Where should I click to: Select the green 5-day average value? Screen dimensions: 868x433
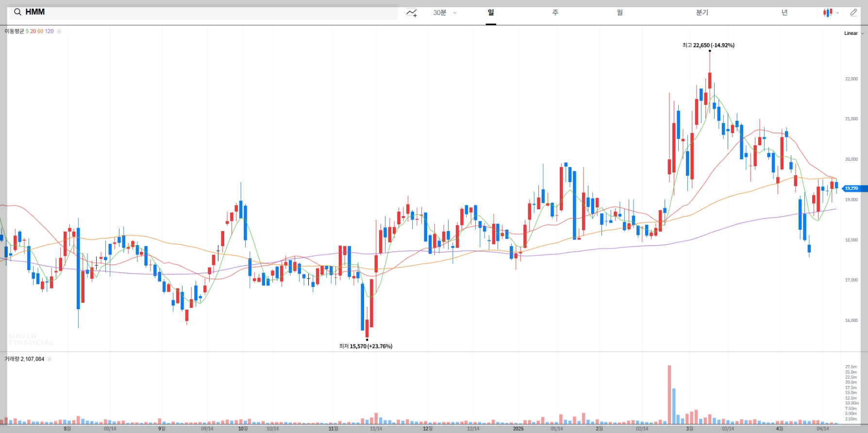[27, 31]
